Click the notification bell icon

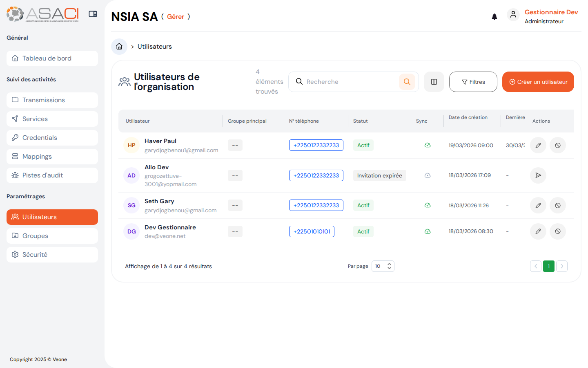tap(494, 17)
